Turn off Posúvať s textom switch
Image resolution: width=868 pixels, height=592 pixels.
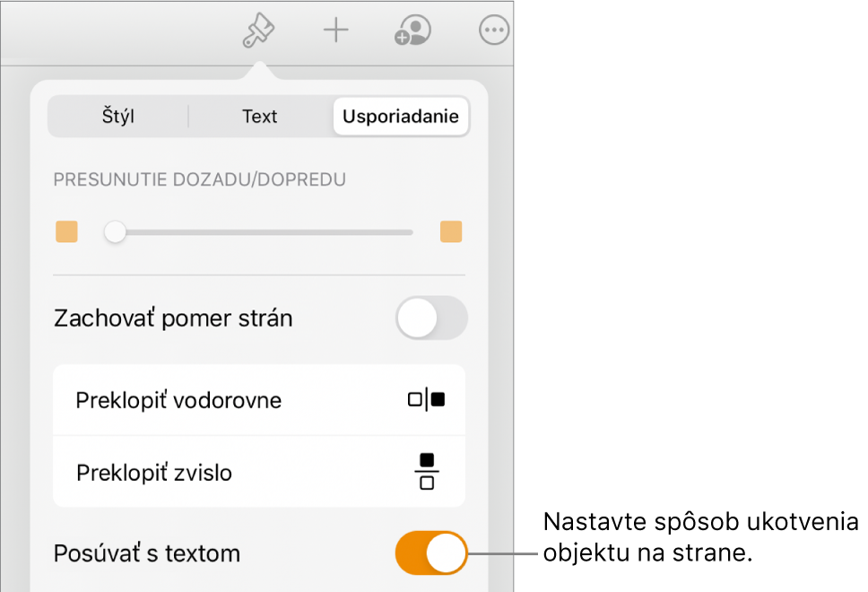431,553
